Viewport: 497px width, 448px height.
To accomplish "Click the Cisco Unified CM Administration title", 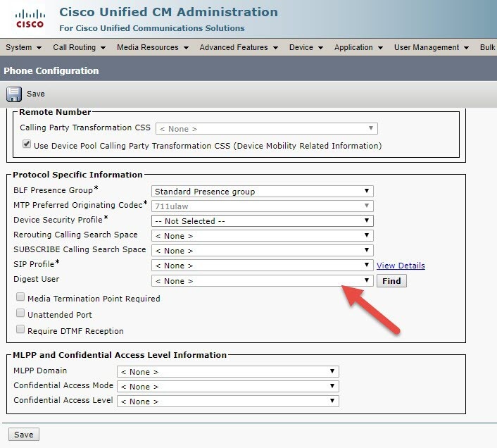I will (x=169, y=12).
